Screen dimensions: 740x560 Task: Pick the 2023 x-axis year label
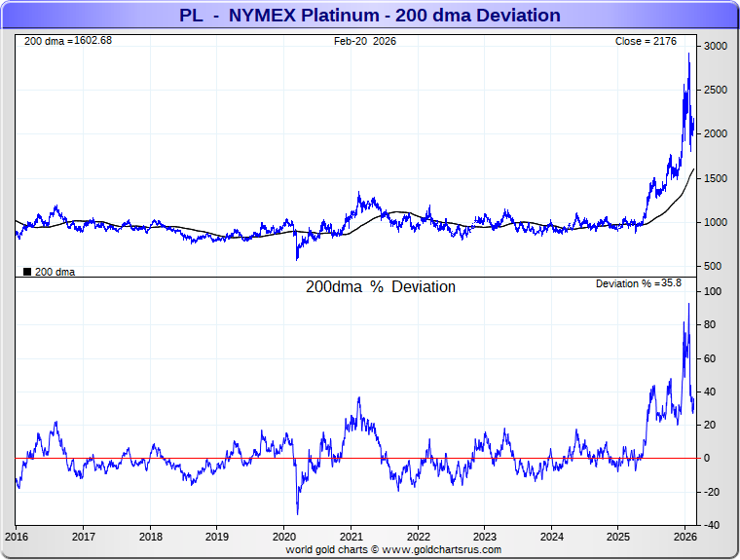[485, 536]
